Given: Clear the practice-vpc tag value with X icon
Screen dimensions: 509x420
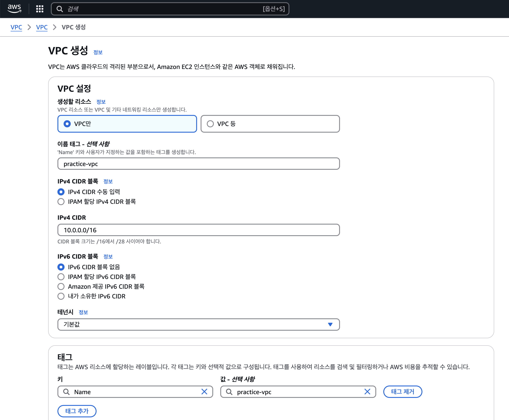Looking at the screenshot, I should coord(367,392).
